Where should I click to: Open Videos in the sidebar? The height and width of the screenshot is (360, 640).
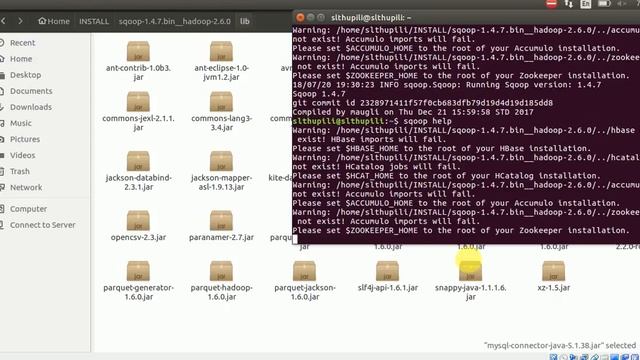(x=22, y=156)
